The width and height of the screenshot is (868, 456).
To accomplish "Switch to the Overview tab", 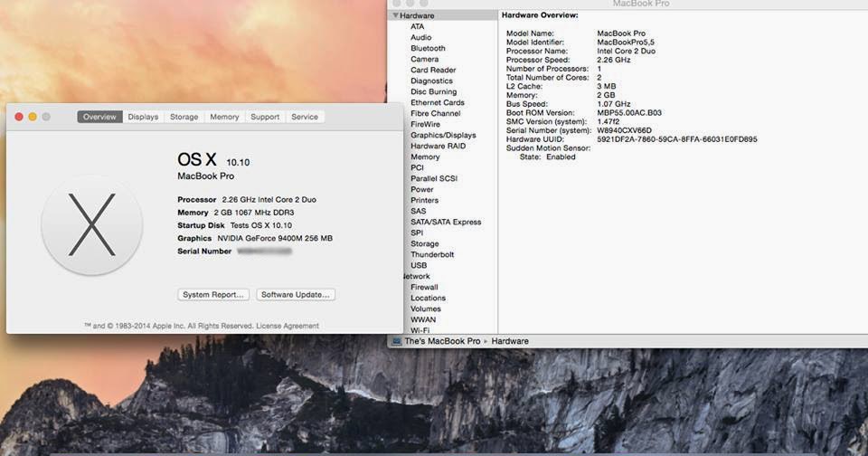I will (99, 117).
